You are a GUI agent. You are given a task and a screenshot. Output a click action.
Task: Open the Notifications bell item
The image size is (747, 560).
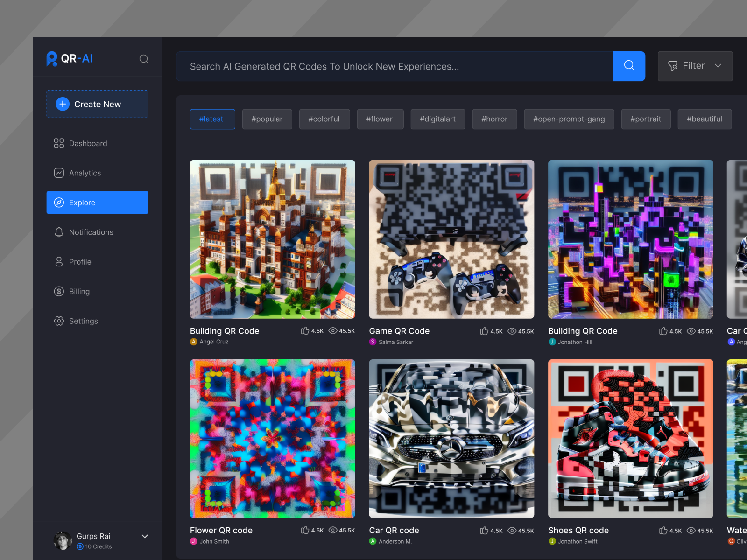click(x=91, y=232)
